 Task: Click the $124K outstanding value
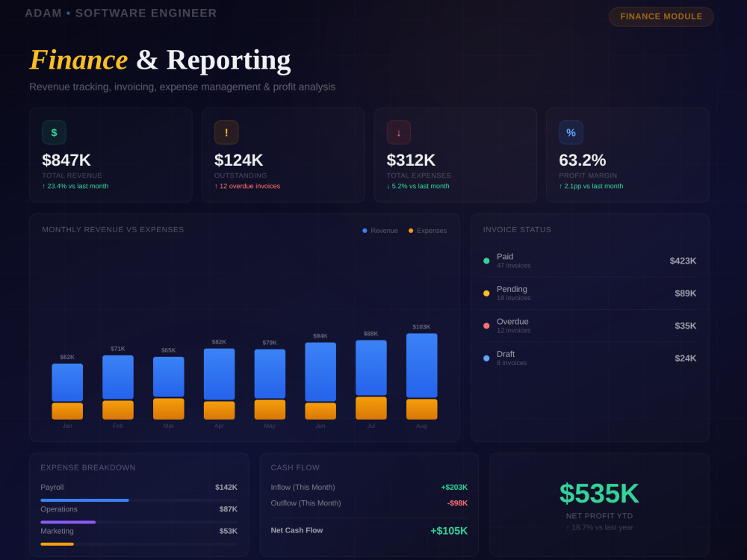point(239,160)
